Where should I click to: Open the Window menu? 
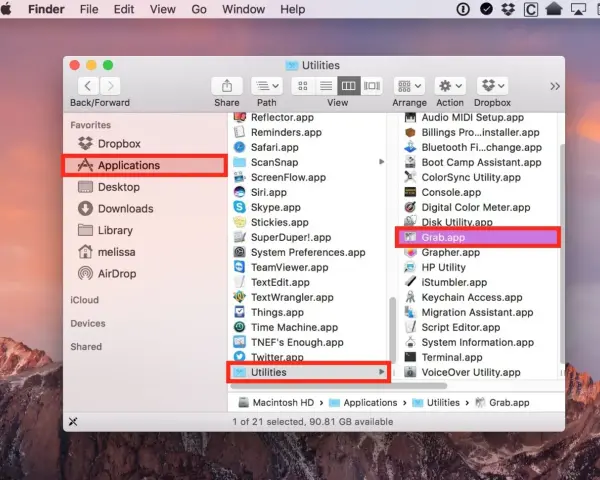pyautogui.click(x=243, y=9)
